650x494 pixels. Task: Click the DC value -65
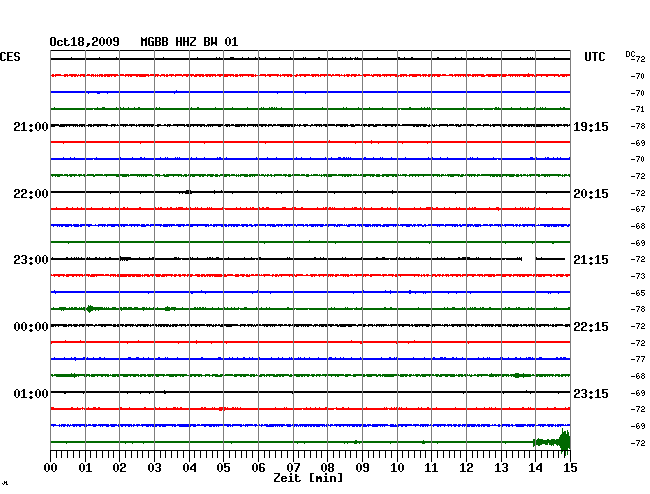637,293
